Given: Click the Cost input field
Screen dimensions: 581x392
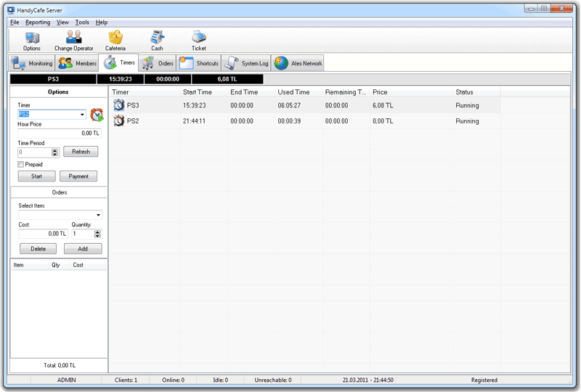Looking at the screenshot, I should 43,234.
